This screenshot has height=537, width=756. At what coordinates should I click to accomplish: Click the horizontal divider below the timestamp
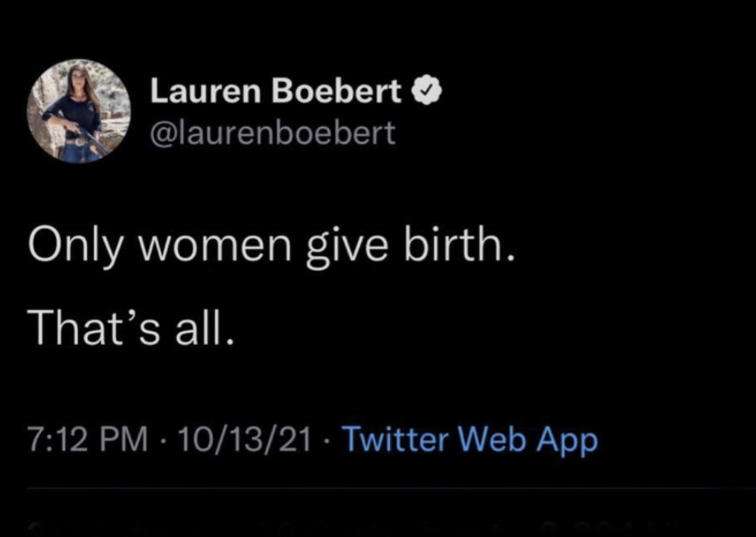click(x=378, y=489)
